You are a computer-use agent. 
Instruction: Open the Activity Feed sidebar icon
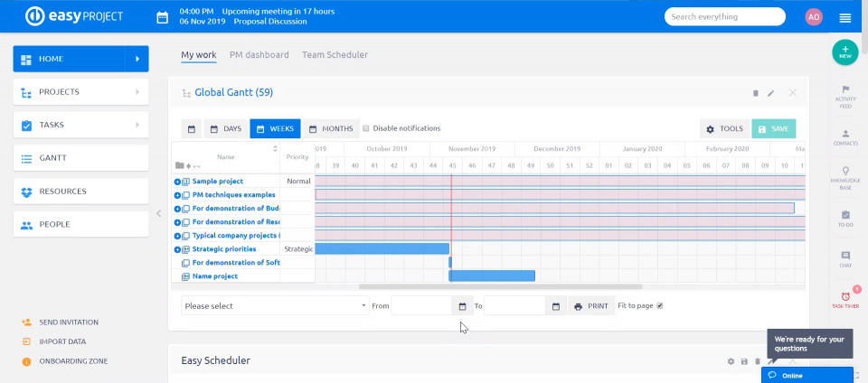pos(845,97)
